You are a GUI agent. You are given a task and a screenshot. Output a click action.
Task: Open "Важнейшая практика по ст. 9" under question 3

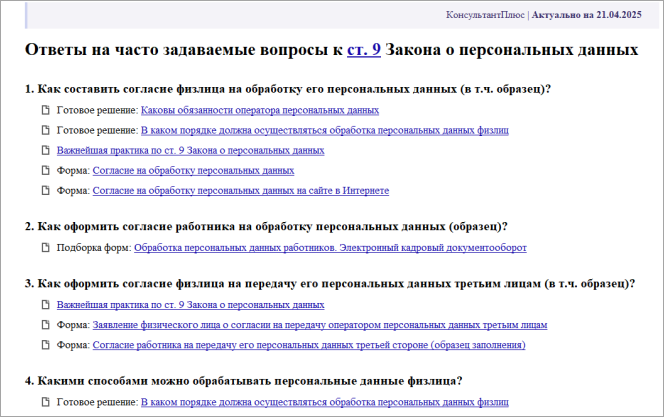click(191, 305)
